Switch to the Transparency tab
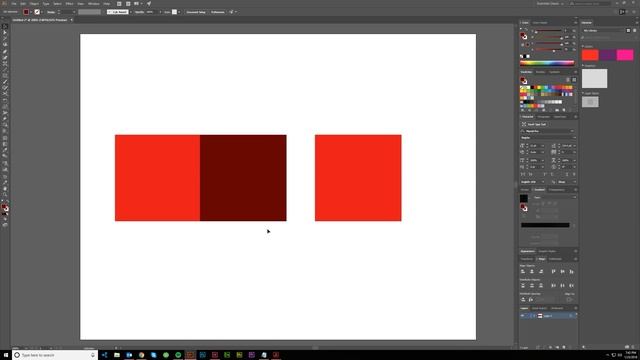The image size is (640, 360). [556, 190]
